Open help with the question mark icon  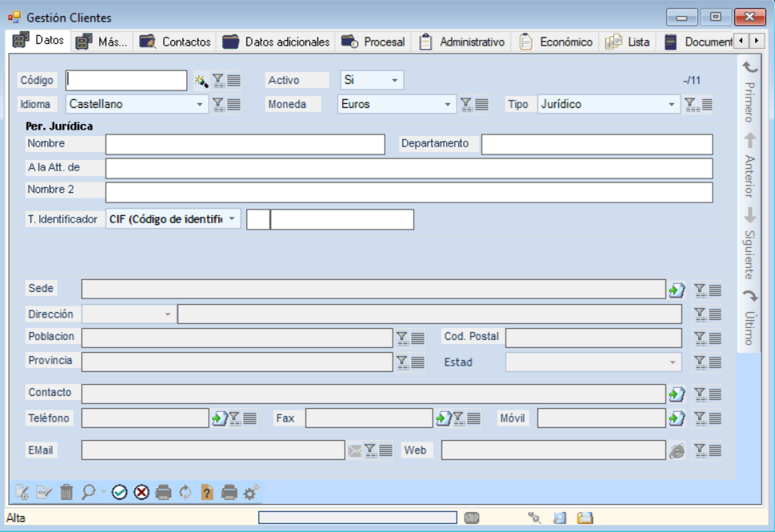tap(207, 492)
